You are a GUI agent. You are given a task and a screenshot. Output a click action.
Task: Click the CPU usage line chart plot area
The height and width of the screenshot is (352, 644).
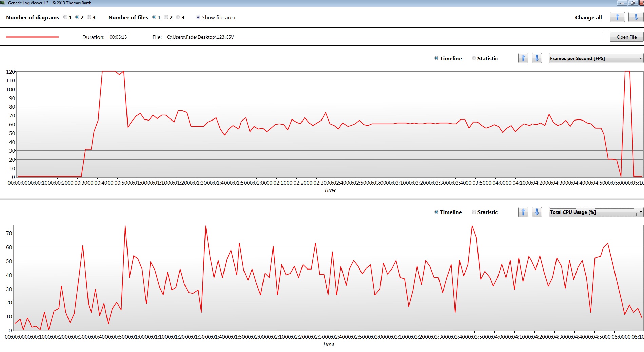pos(328,278)
